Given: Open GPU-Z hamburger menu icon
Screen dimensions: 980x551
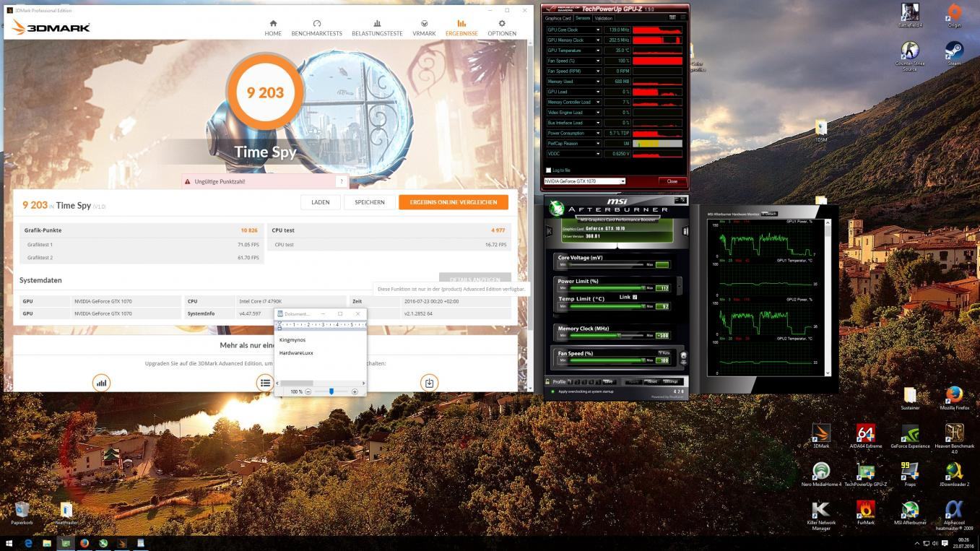Looking at the screenshot, I should pos(683,17).
